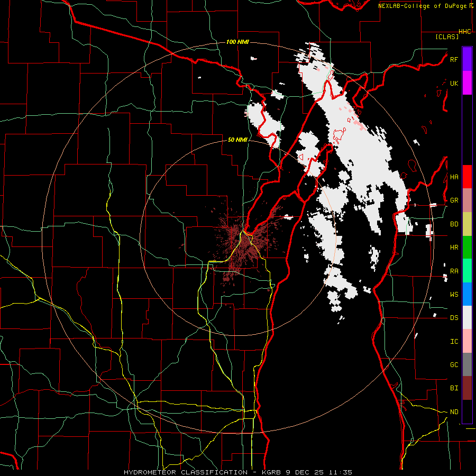Click the 50 NMI range ring label
The image size is (476, 476).
pyautogui.click(x=237, y=140)
